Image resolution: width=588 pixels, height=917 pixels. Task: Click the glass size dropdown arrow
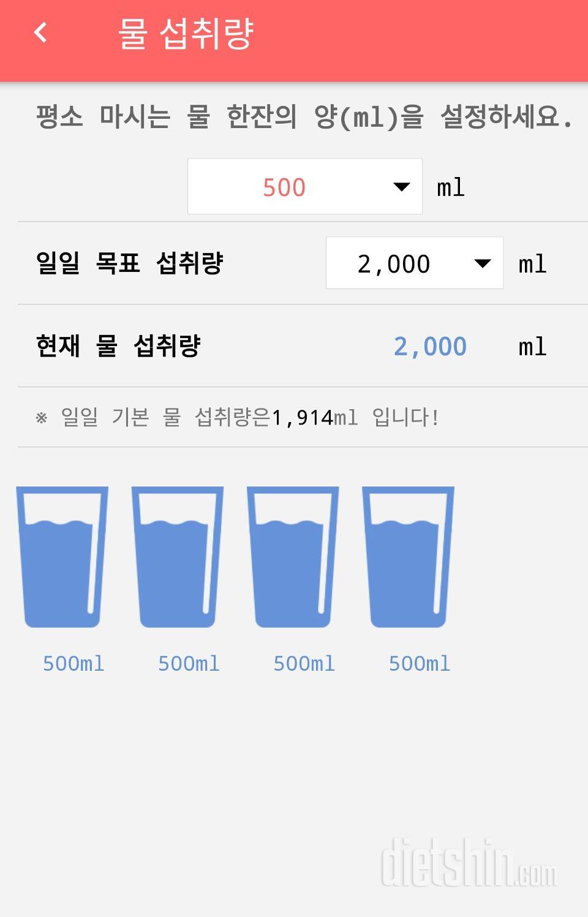(x=401, y=187)
